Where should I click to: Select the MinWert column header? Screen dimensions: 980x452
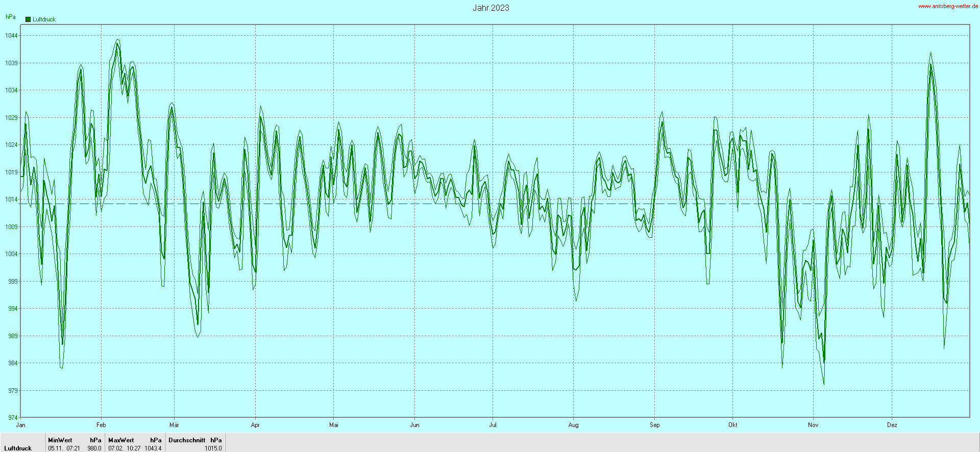[x=60, y=440]
